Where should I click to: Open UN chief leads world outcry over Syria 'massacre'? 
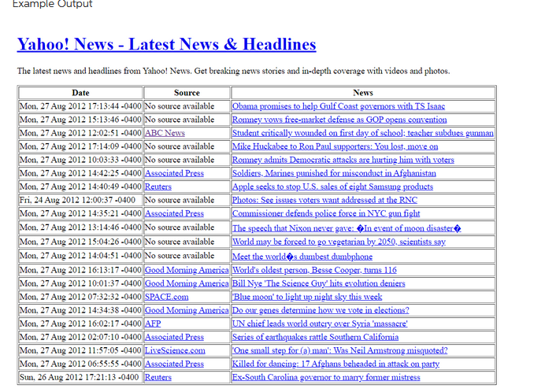pos(320,324)
